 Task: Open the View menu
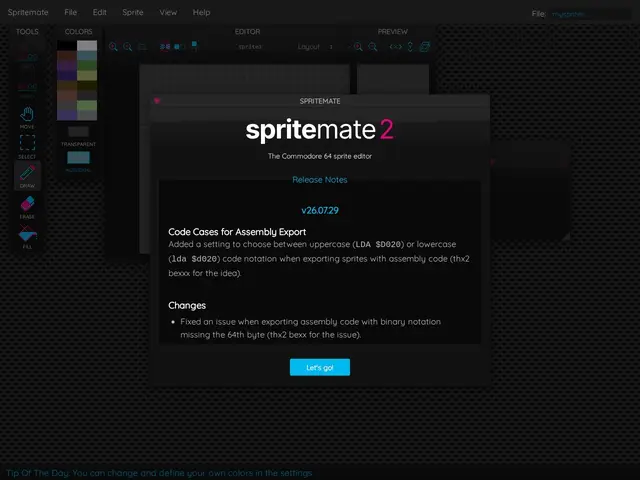pyautogui.click(x=168, y=12)
